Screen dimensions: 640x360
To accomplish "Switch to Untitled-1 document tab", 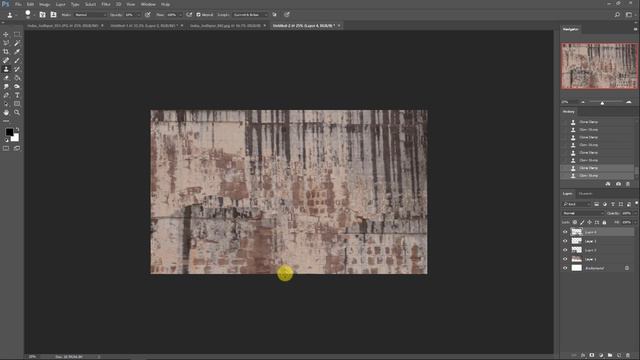I will coord(144,25).
